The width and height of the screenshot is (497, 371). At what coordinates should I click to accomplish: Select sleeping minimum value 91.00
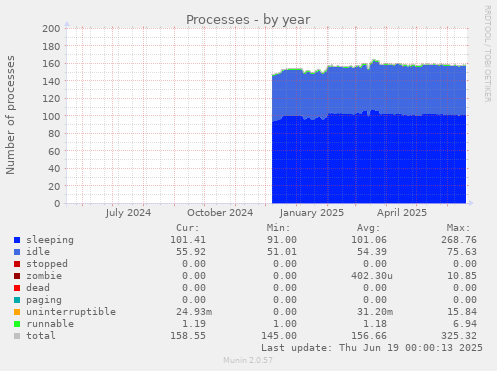[x=282, y=240]
